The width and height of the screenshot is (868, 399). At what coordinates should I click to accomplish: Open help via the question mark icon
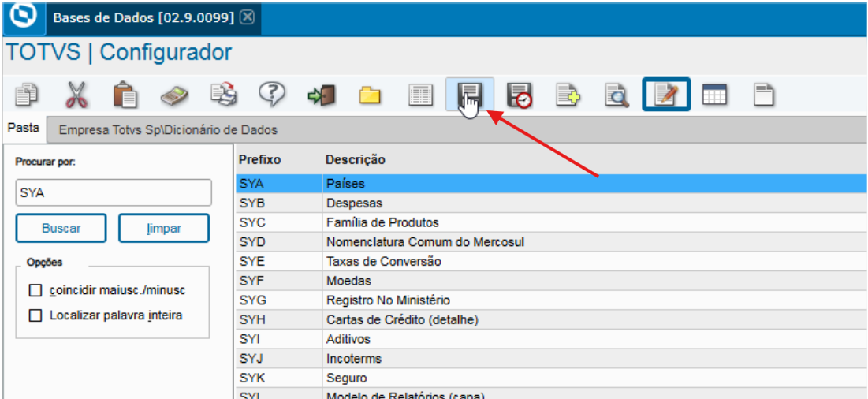(272, 95)
